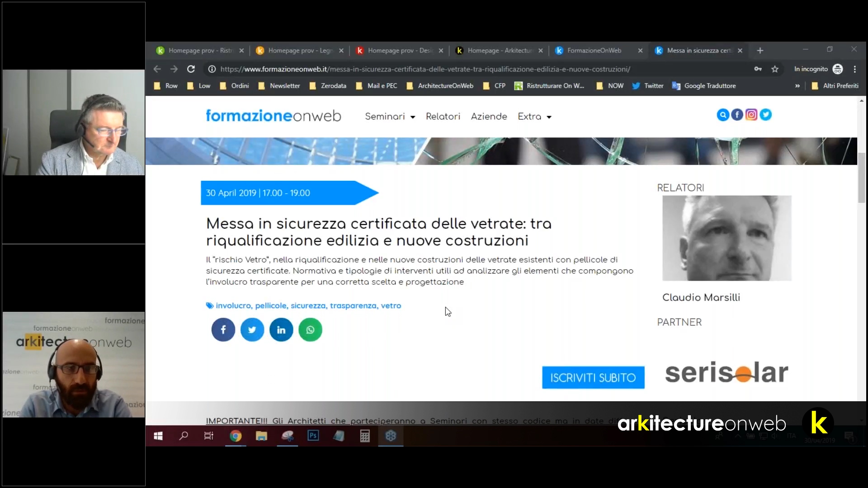Open File Explorer from taskbar

pyautogui.click(x=261, y=436)
